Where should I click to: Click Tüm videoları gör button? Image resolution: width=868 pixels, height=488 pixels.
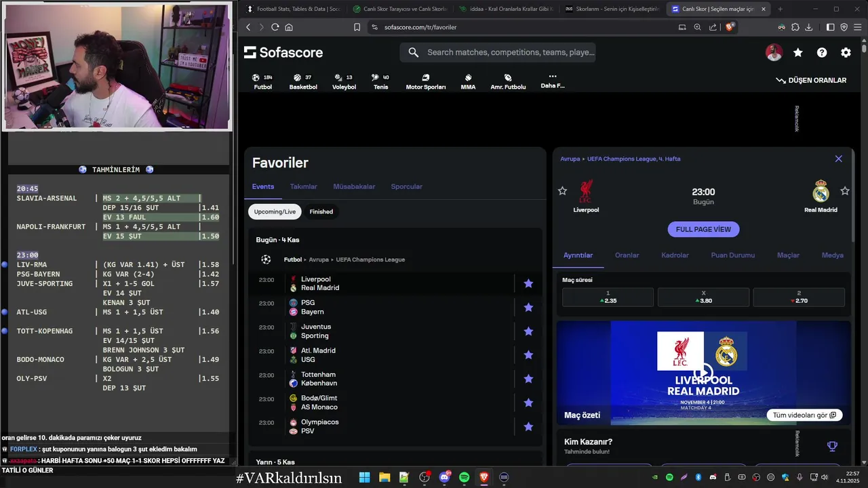point(805,415)
